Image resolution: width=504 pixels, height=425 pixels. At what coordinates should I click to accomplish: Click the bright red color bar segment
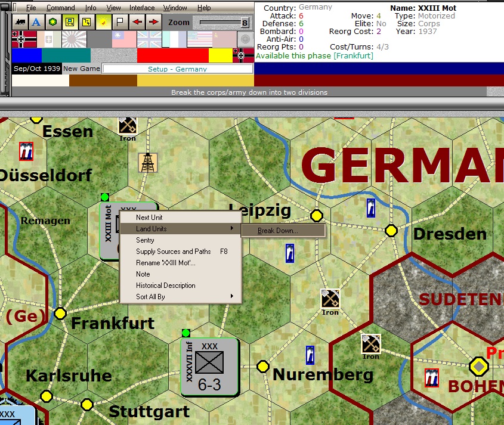pos(173,55)
